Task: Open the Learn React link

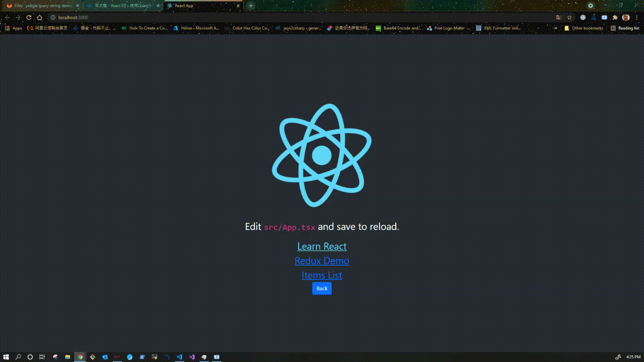Action: pyautogui.click(x=322, y=246)
